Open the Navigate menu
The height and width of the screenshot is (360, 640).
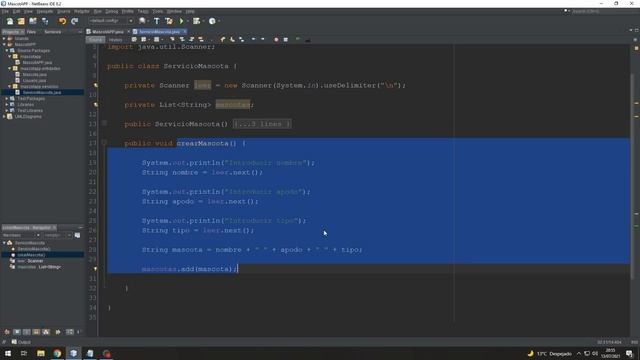(x=45, y=11)
